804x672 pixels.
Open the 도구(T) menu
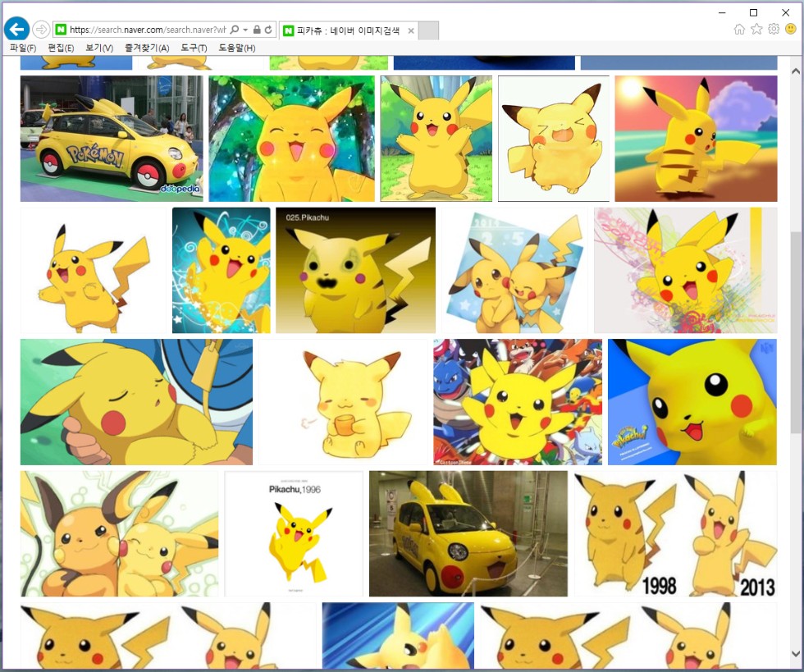194,48
